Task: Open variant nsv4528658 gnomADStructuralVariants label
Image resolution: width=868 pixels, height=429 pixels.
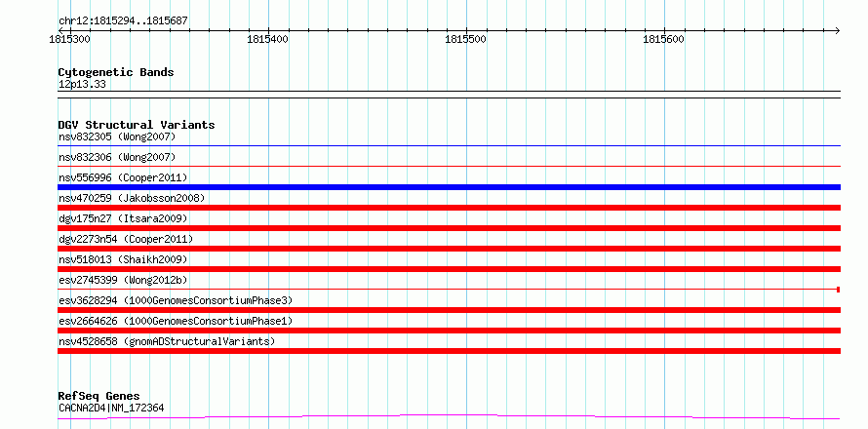Action: tap(167, 341)
